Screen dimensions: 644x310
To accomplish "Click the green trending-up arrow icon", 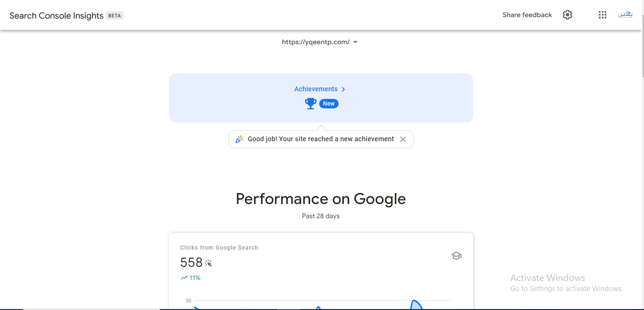I will tap(184, 278).
